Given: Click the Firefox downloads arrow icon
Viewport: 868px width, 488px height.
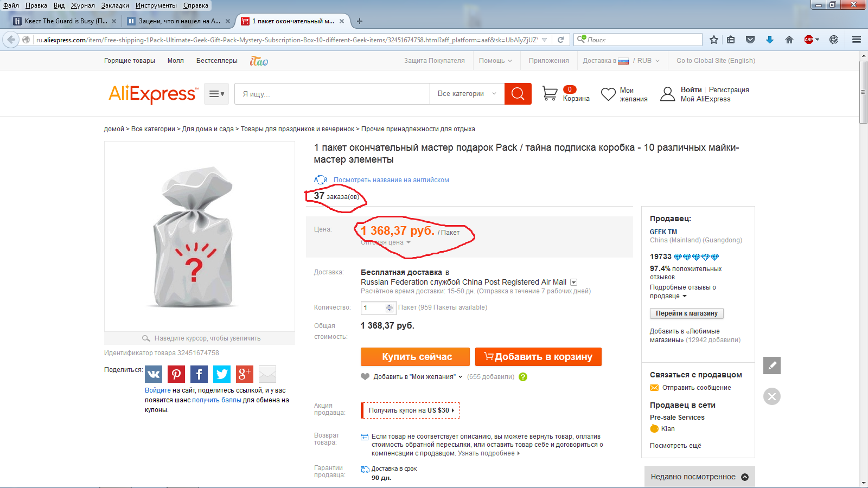Looking at the screenshot, I should (x=769, y=40).
